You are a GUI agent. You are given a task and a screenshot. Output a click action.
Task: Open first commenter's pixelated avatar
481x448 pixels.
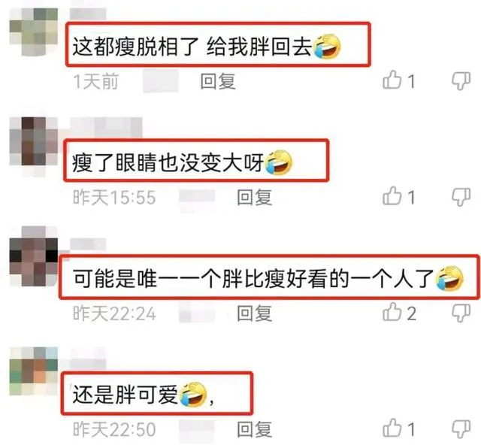pyautogui.click(x=33, y=32)
